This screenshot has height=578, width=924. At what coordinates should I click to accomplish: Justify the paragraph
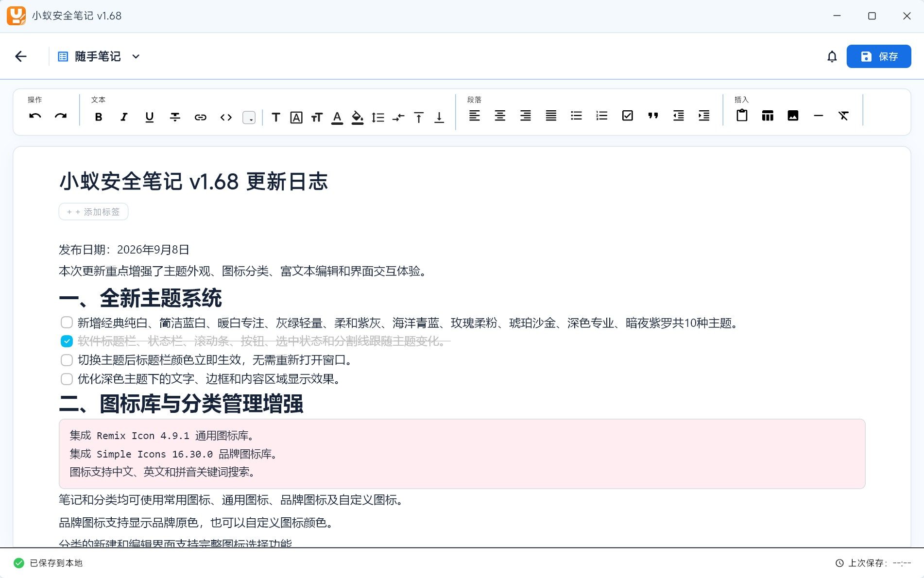pyautogui.click(x=551, y=116)
